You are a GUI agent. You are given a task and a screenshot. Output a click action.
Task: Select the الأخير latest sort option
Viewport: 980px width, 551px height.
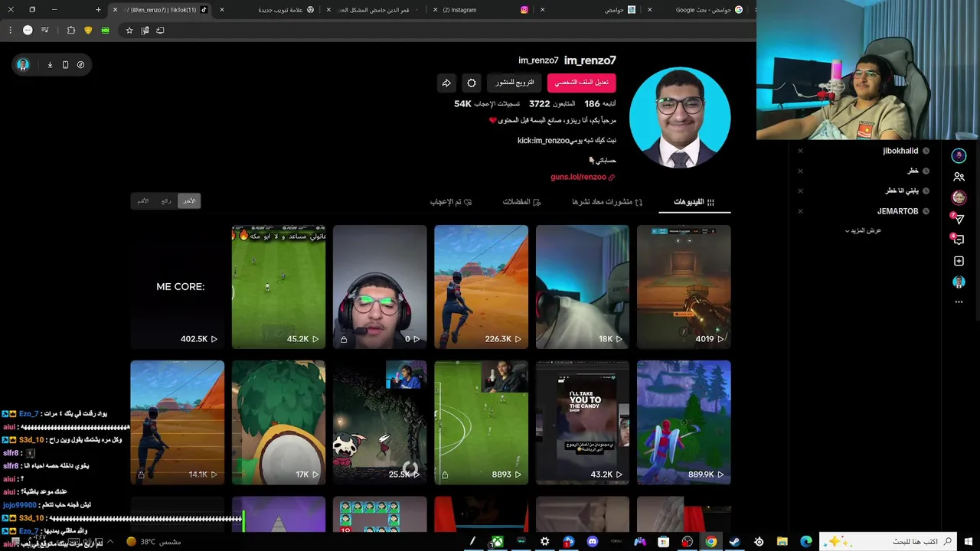pyautogui.click(x=188, y=201)
